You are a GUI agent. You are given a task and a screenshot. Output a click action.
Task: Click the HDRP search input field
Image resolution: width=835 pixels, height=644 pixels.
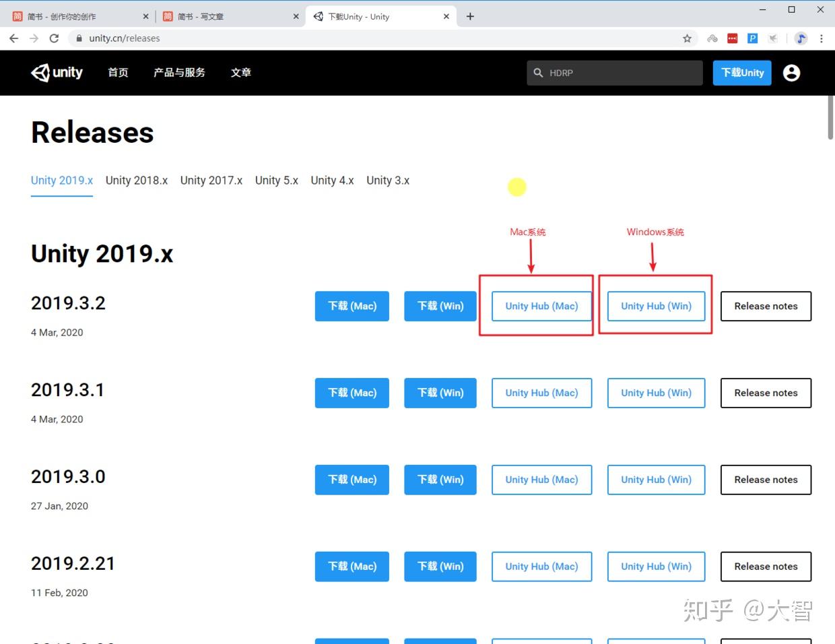coord(615,73)
